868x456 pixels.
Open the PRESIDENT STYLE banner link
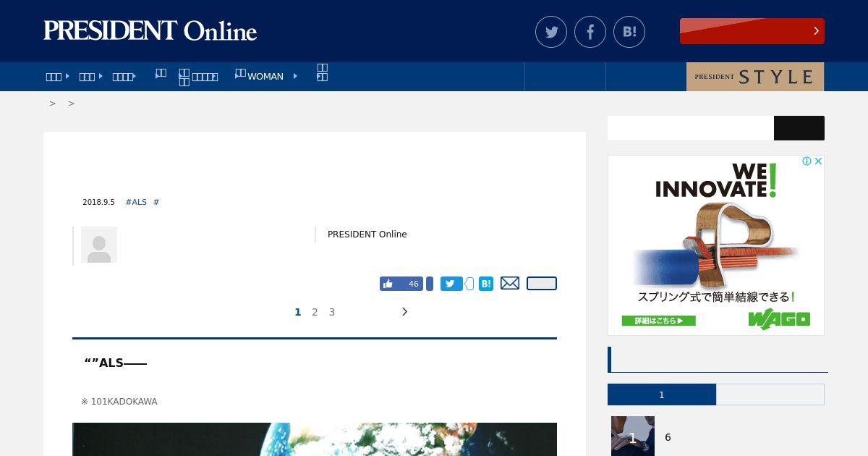click(755, 77)
